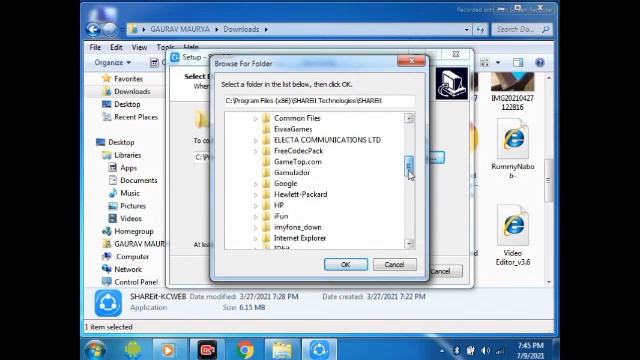The width and height of the screenshot is (640, 360).
Task: Open Windows Explorer from the taskbar
Action: (x=282, y=350)
